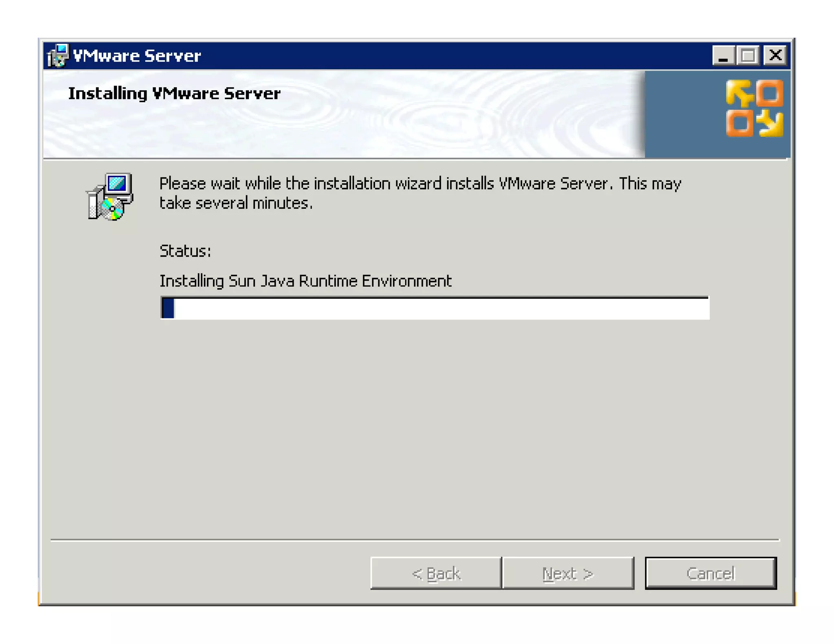Click the Cancel button
The width and height of the screenshot is (834, 644).
[x=711, y=573]
